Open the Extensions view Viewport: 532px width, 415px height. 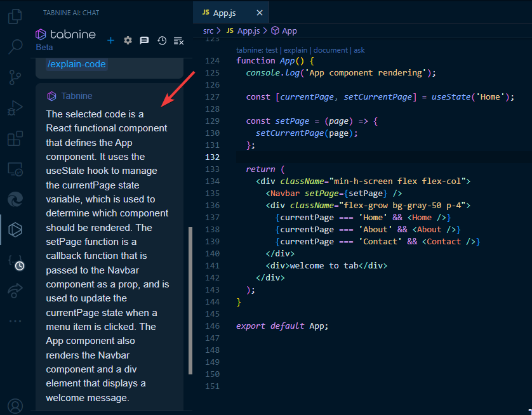pos(15,138)
